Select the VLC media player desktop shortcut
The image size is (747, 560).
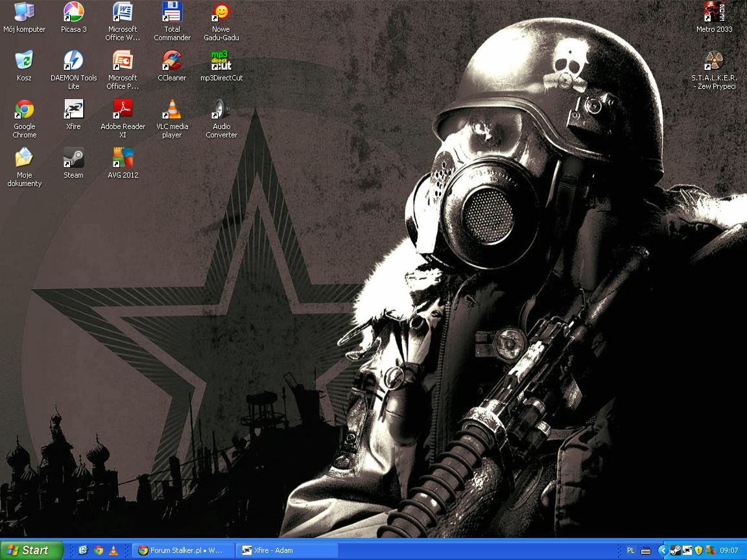pos(172,119)
